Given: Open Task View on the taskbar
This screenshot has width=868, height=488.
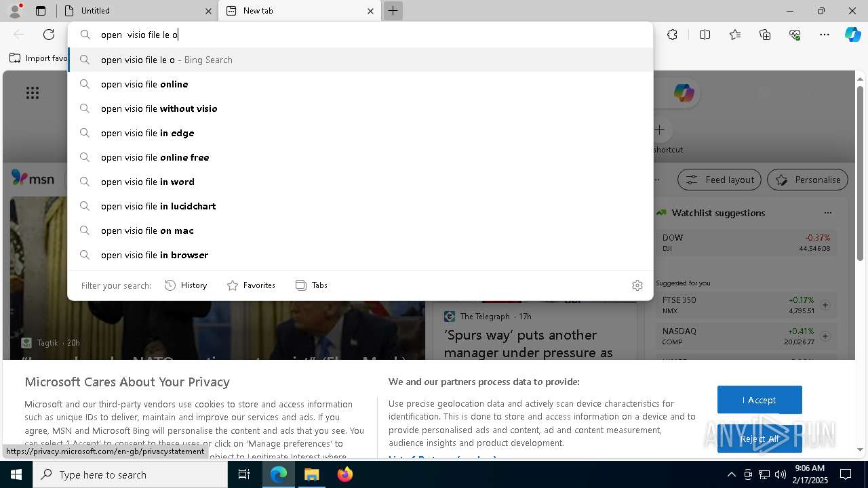Looking at the screenshot, I should 244,474.
